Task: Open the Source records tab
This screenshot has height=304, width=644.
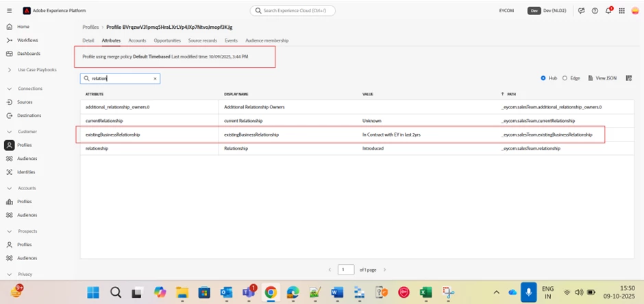Action: click(203, 40)
